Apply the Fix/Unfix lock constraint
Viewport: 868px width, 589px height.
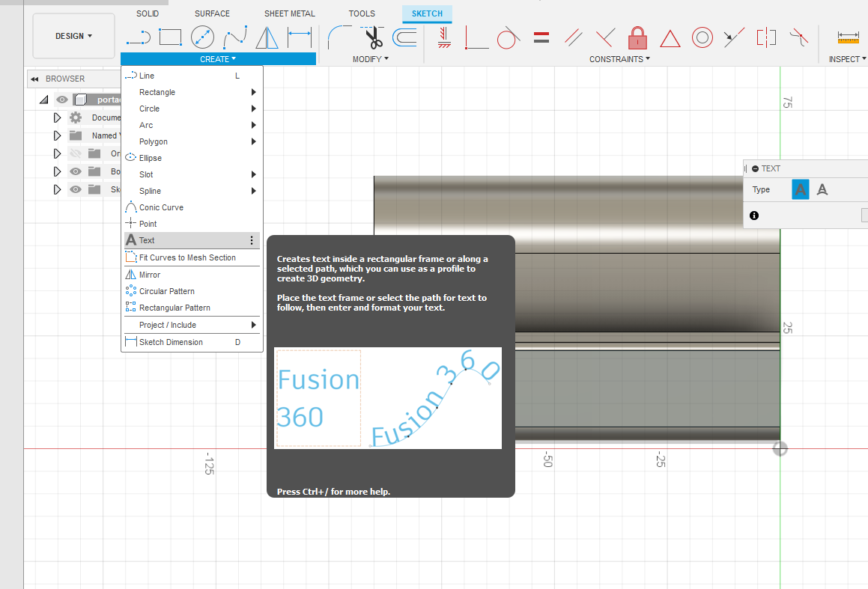(637, 37)
